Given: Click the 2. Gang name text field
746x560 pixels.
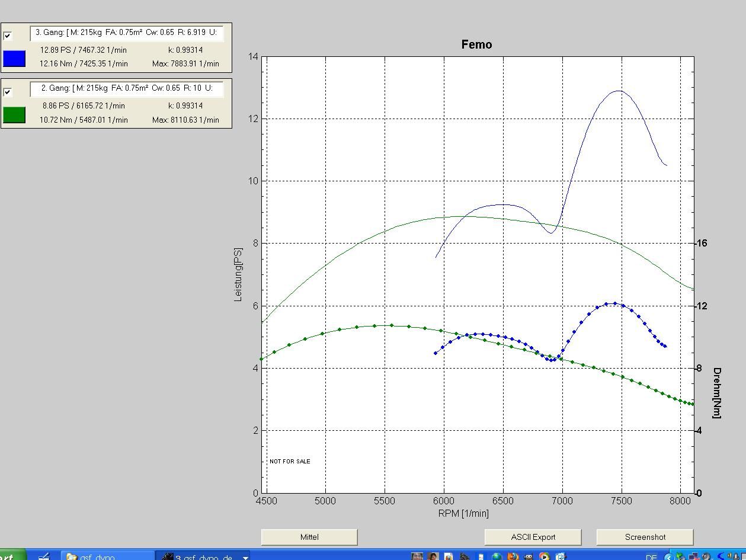Looking at the screenshot, I should (126, 88).
